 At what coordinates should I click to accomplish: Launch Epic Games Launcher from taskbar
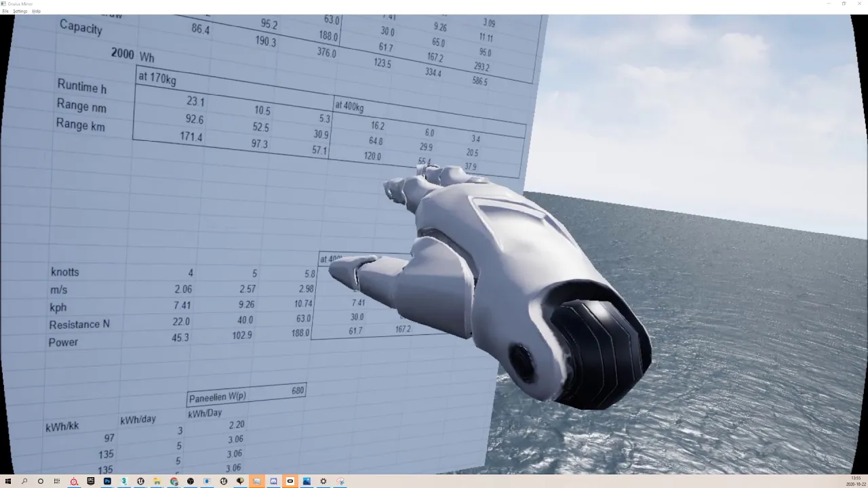coord(90,481)
